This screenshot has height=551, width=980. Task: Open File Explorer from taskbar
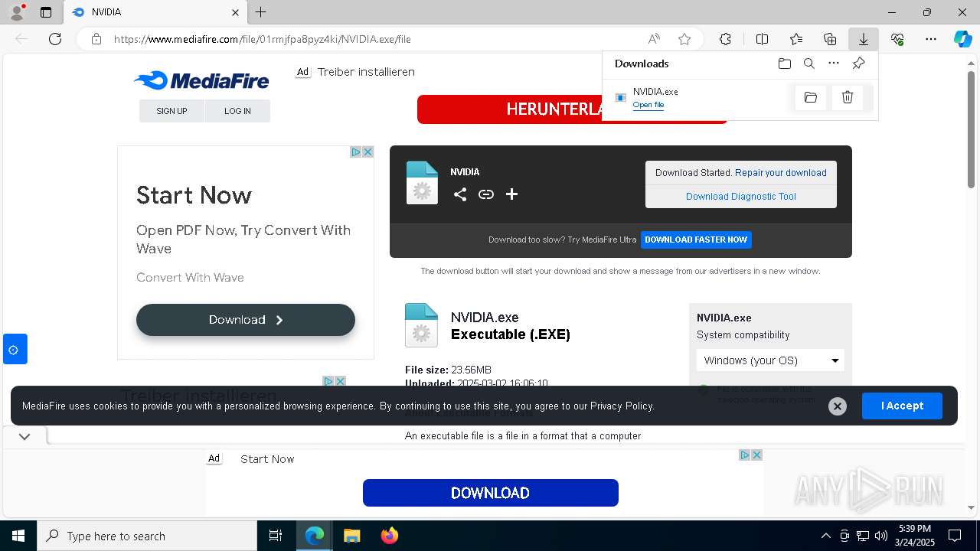coord(351,536)
